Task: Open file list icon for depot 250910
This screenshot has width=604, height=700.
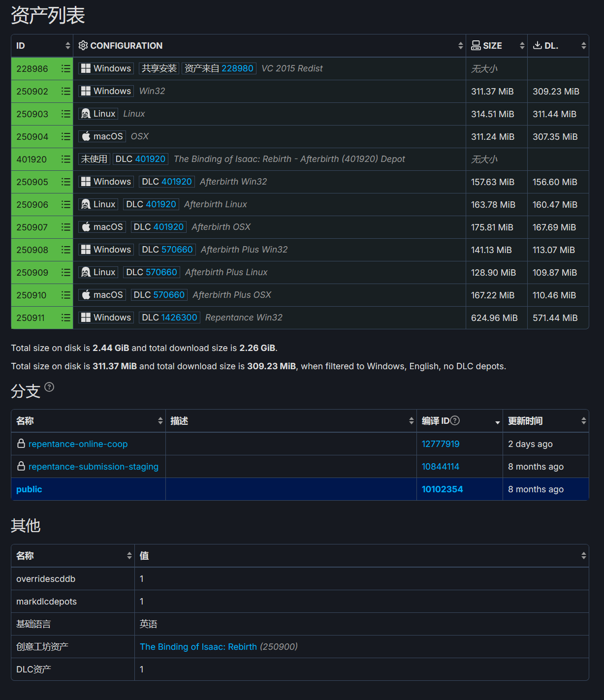Action: click(65, 295)
